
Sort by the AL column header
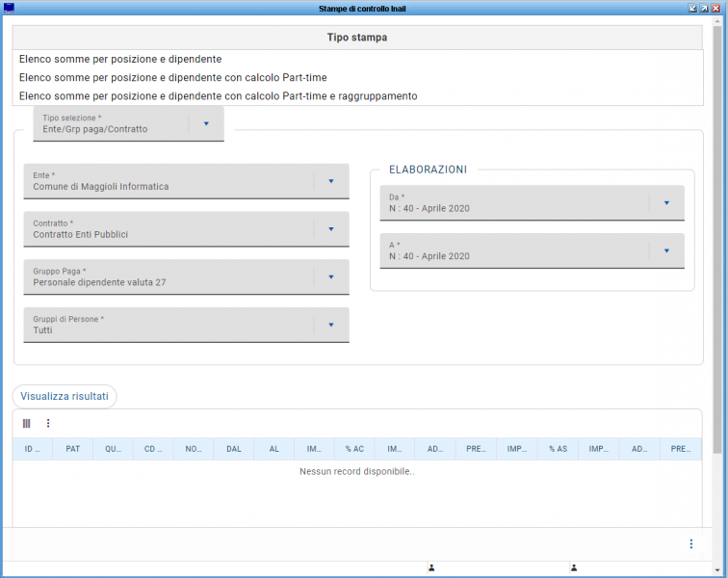click(273, 449)
